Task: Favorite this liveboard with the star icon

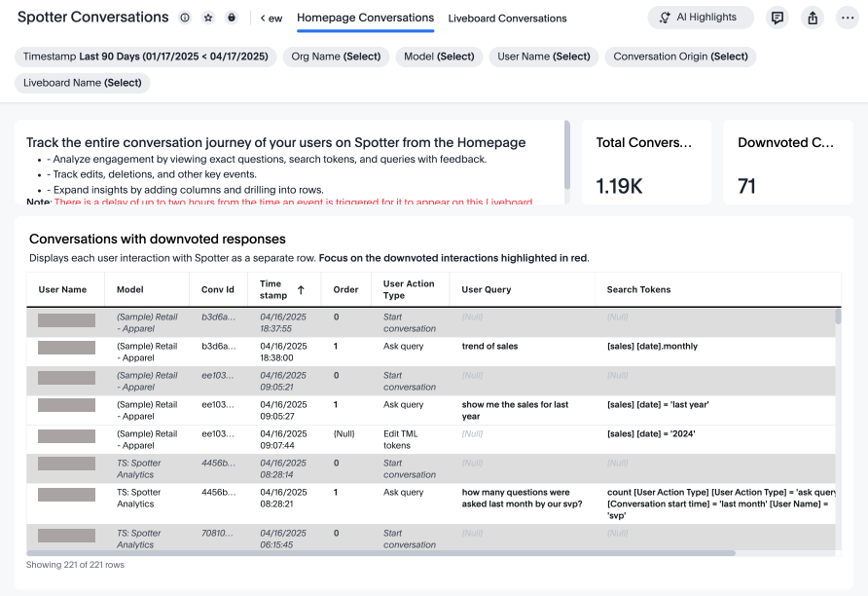Action: (208, 18)
